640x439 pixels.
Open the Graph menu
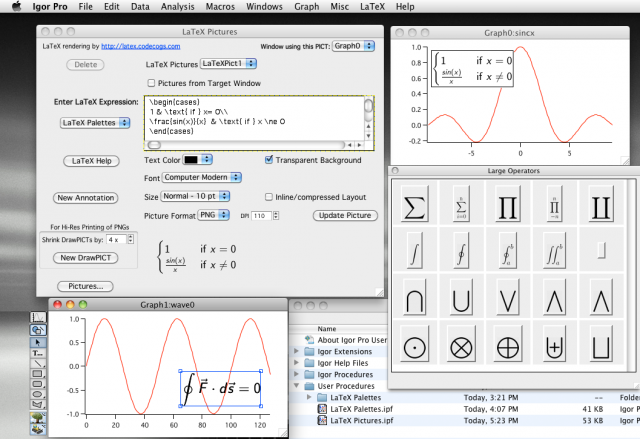coord(307,7)
